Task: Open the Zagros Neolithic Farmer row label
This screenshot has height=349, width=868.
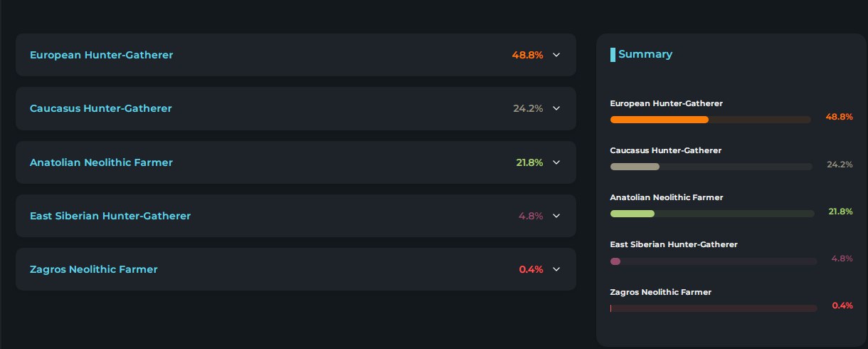Action: (x=94, y=269)
